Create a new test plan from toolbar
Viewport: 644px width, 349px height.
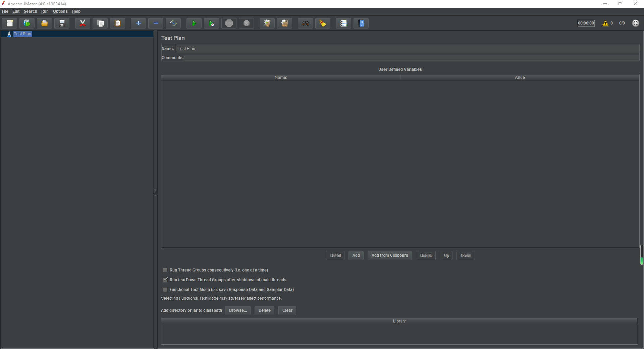tap(10, 23)
